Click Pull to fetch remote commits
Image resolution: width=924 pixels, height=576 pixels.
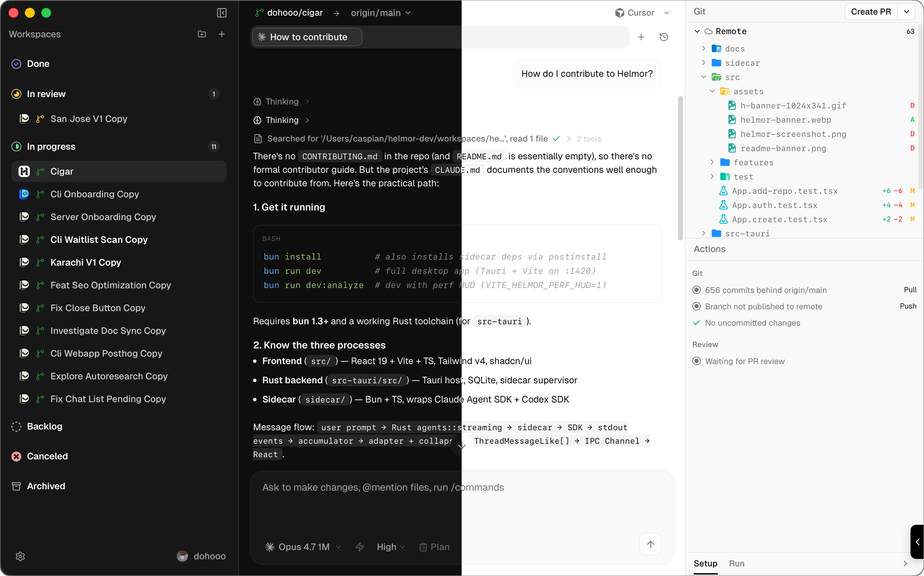910,289
